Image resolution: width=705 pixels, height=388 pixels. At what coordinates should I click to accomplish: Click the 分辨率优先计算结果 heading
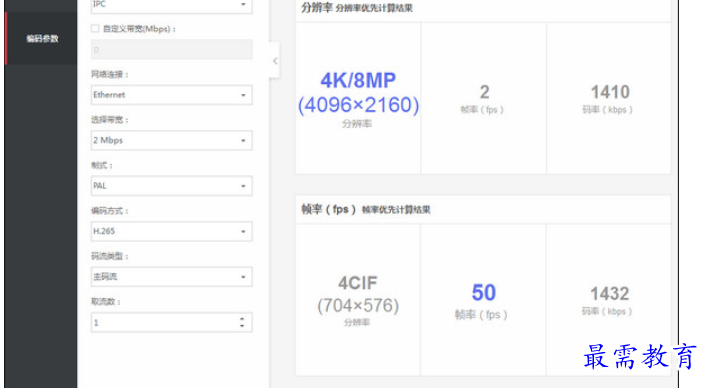pos(374,8)
